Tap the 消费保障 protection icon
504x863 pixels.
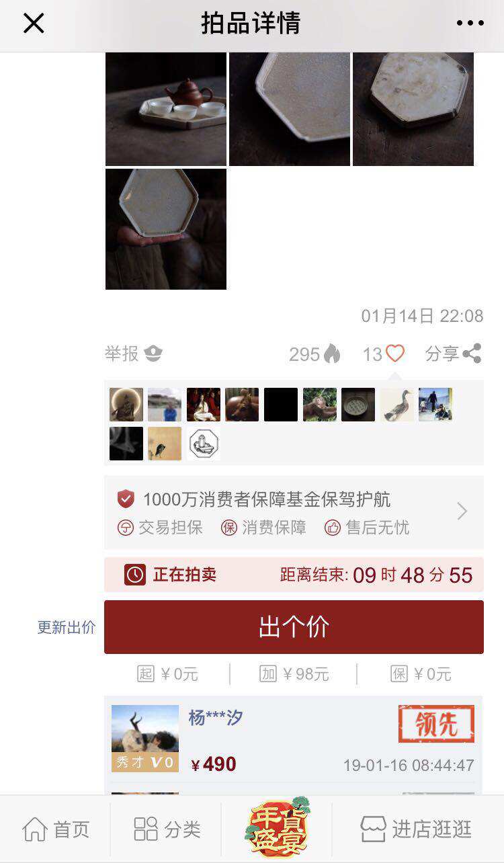[229, 528]
